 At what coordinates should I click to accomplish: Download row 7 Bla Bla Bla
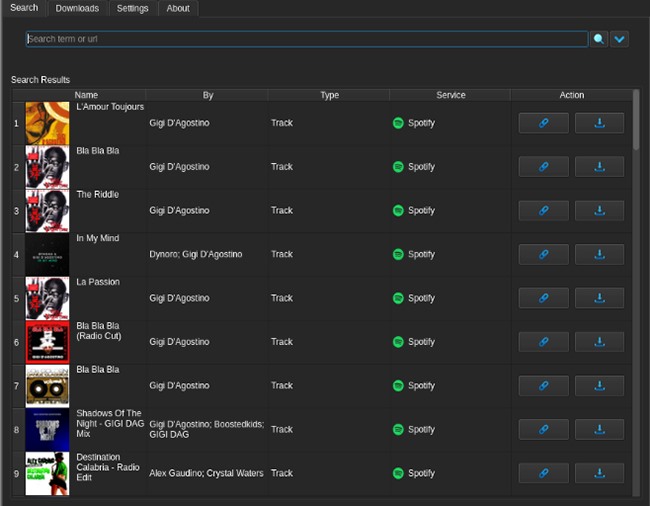[599, 385]
